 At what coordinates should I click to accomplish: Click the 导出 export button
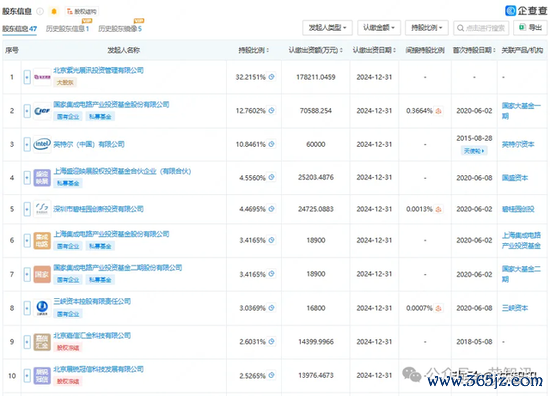(530, 28)
